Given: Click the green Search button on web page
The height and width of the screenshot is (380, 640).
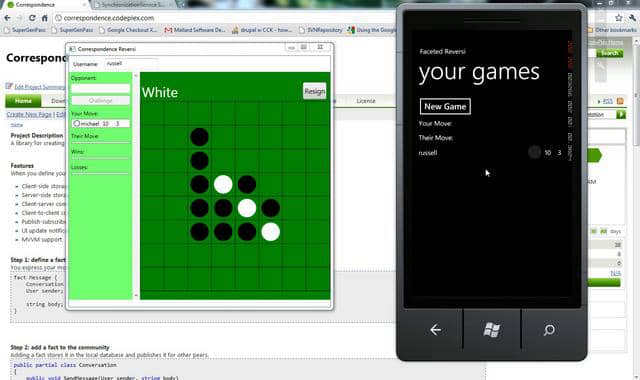Looking at the screenshot, I should coord(609,53).
